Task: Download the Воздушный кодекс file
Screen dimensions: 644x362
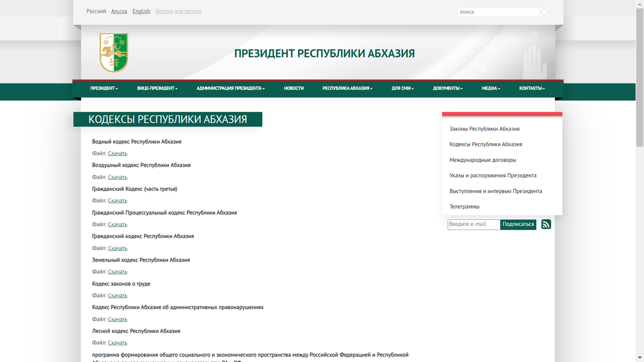Action: [x=118, y=177]
